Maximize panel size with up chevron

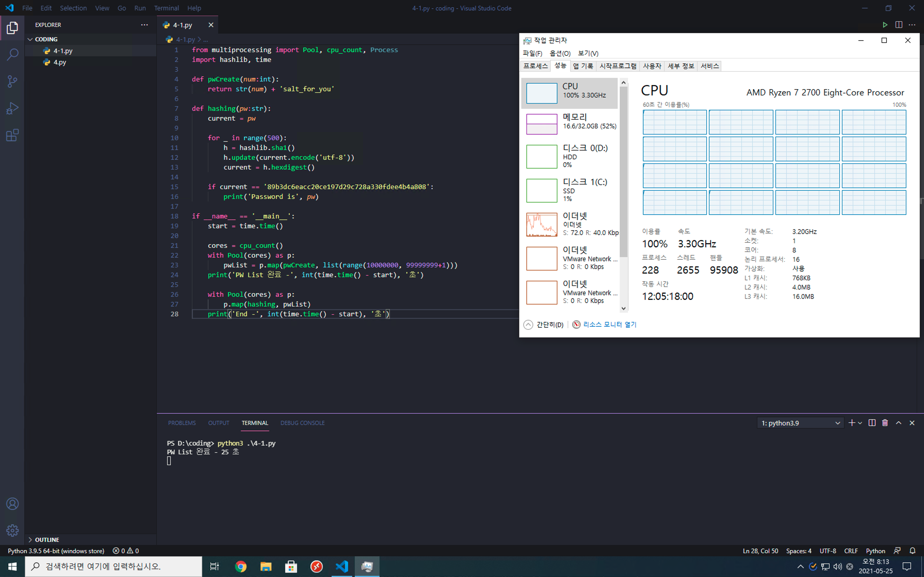pos(898,423)
